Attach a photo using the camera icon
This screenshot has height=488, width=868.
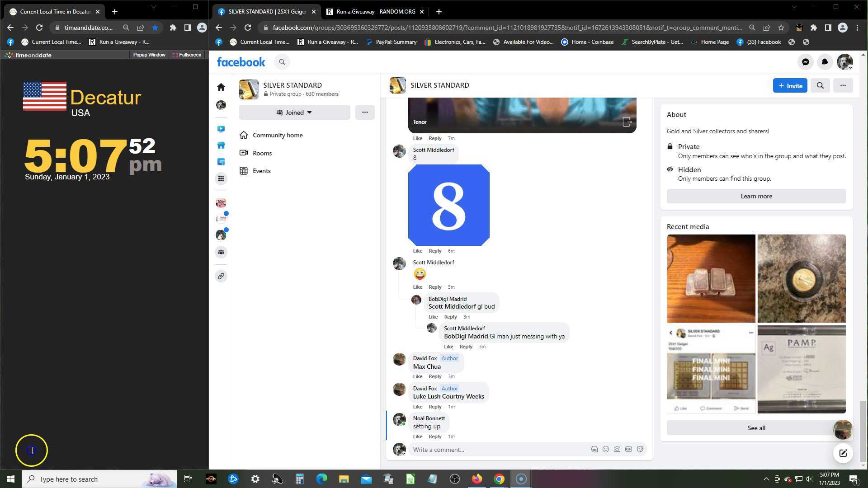click(617, 449)
